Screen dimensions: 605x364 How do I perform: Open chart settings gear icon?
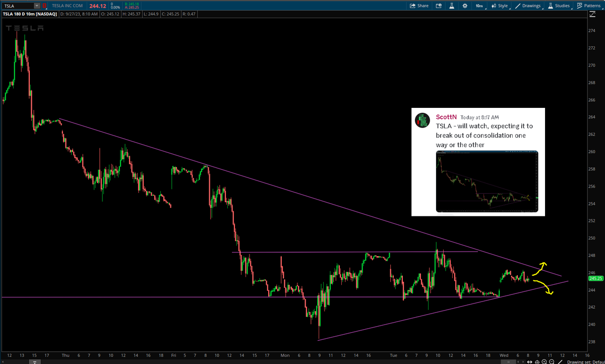click(464, 6)
